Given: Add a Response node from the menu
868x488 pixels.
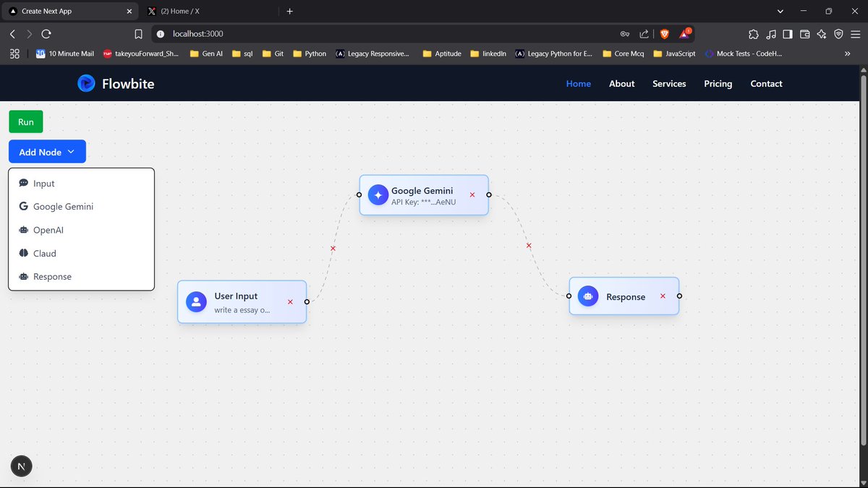Looking at the screenshot, I should point(81,276).
